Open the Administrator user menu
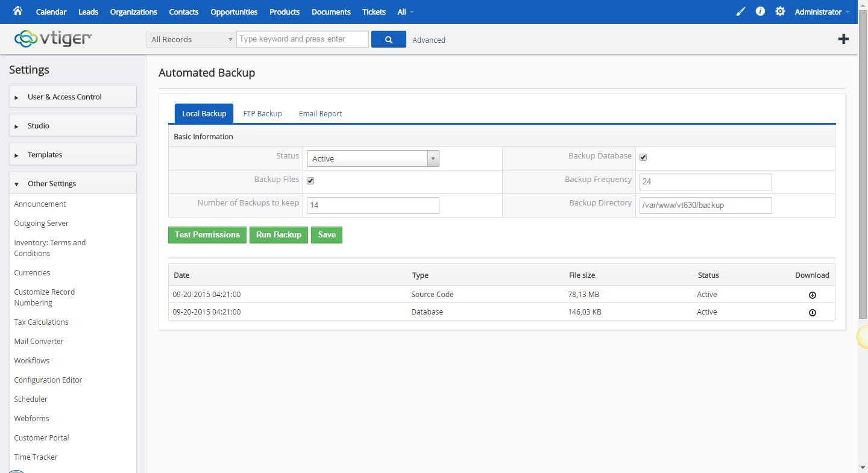 [x=822, y=12]
